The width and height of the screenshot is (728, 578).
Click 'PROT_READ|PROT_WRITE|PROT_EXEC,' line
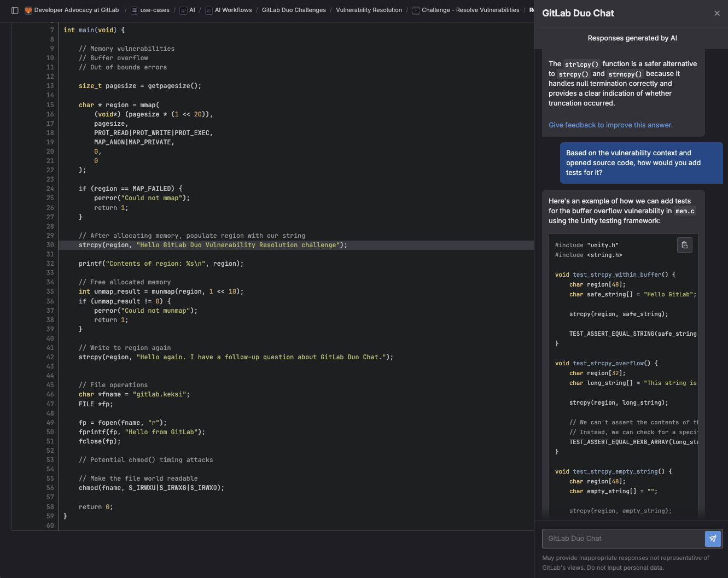click(154, 133)
